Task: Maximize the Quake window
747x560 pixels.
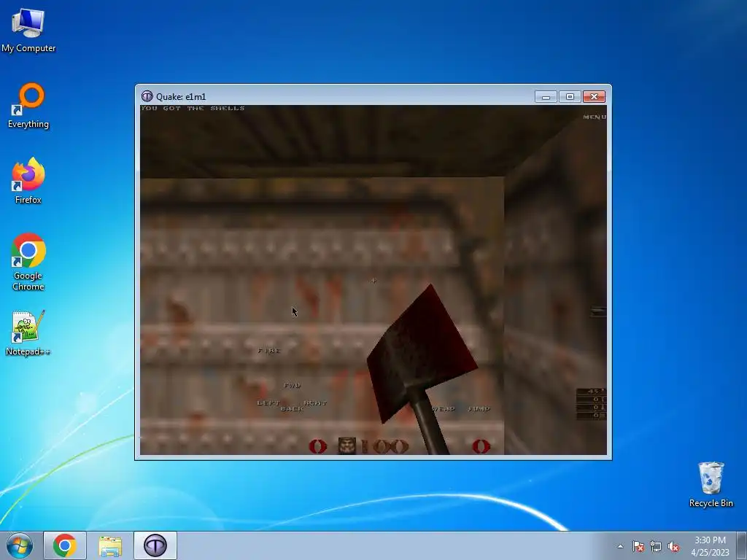Action: pyautogui.click(x=570, y=97)
